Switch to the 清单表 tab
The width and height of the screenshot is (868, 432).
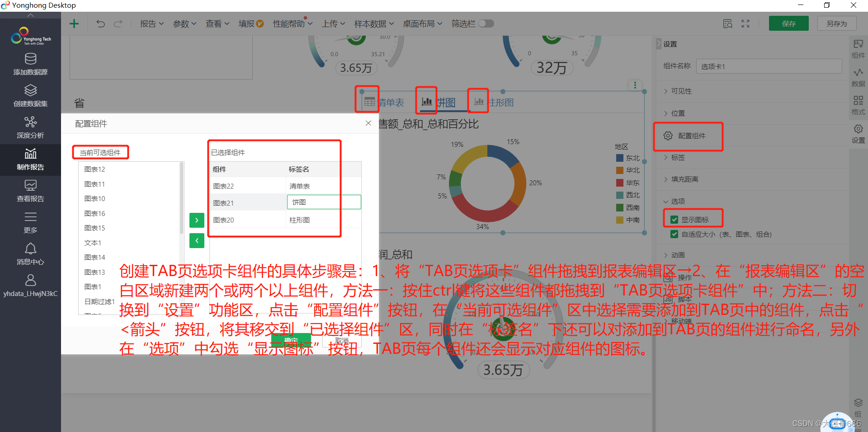[384, 102]
